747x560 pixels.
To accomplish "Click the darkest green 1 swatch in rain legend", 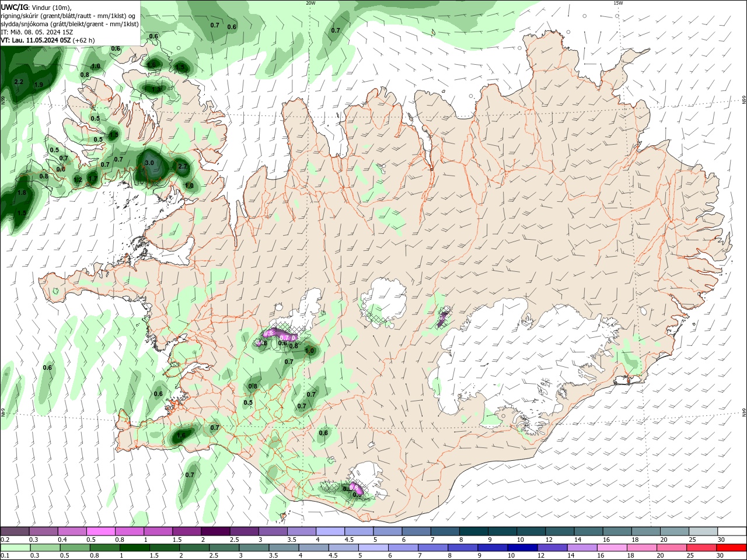I will pos(135,548).
